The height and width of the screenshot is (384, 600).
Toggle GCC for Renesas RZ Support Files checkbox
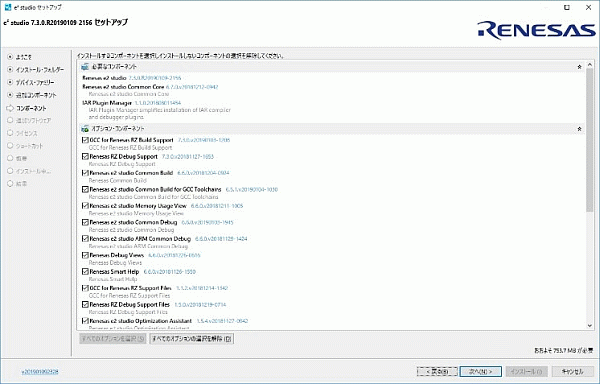(x=85, y=288)
